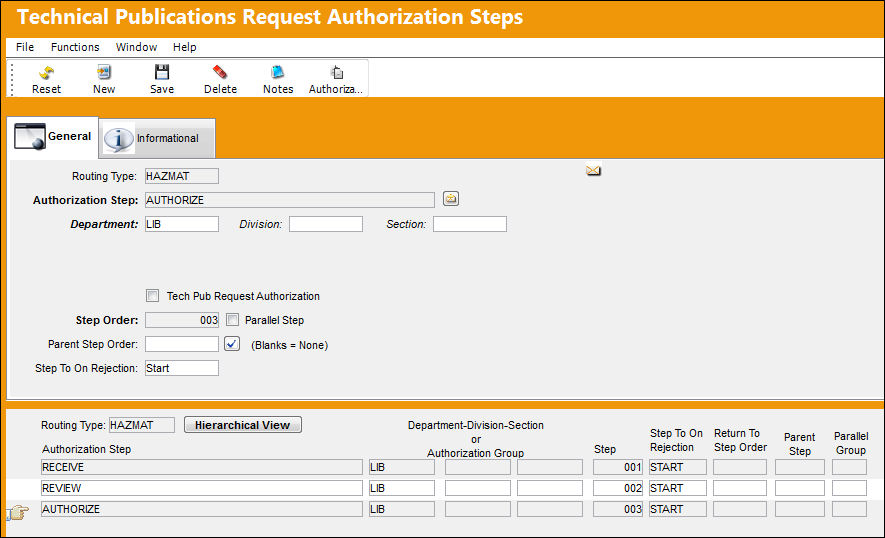This screenshot has width=885, height=538.
Task: Select the AUTHORIZE row in the list
Action: click(202, 509)
